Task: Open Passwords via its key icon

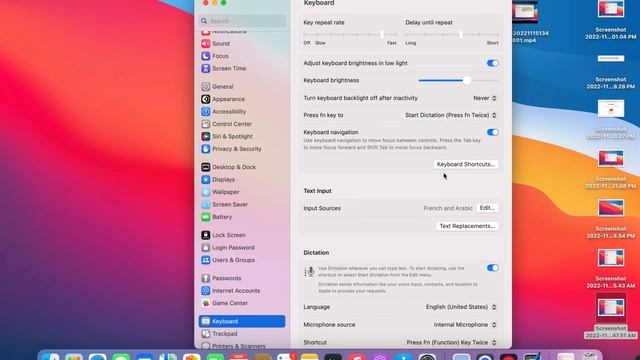Action: click(206, 278)
